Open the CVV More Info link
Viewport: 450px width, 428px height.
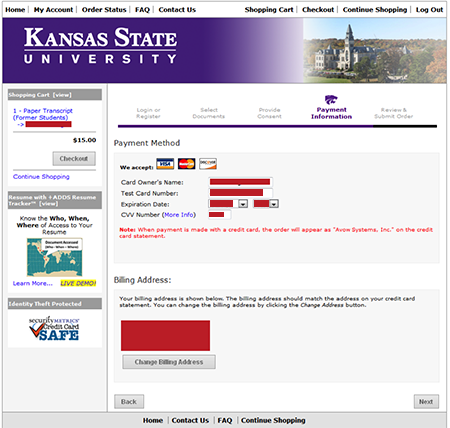pyautogui.click(x=179, y=215)
